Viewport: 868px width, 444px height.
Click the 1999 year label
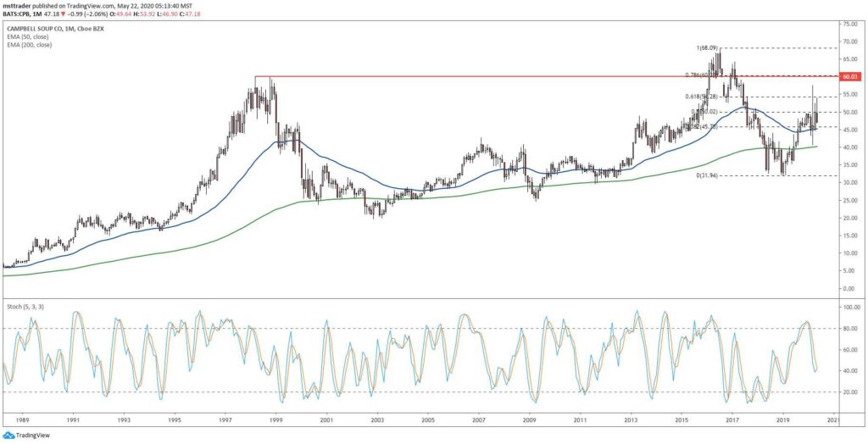[x=276, y=421]
